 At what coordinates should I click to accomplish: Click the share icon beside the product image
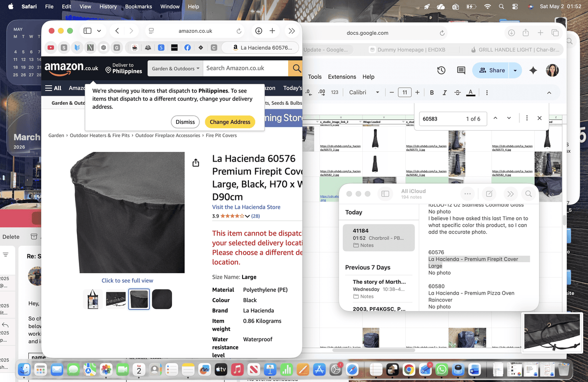click(x=196, y=163)
